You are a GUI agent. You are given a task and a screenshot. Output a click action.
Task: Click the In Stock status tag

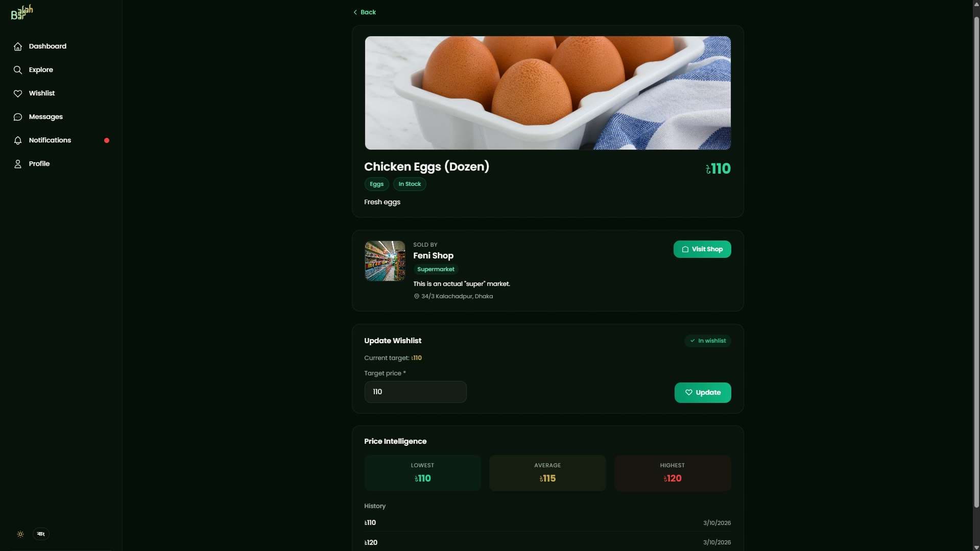tap(410, 184)
